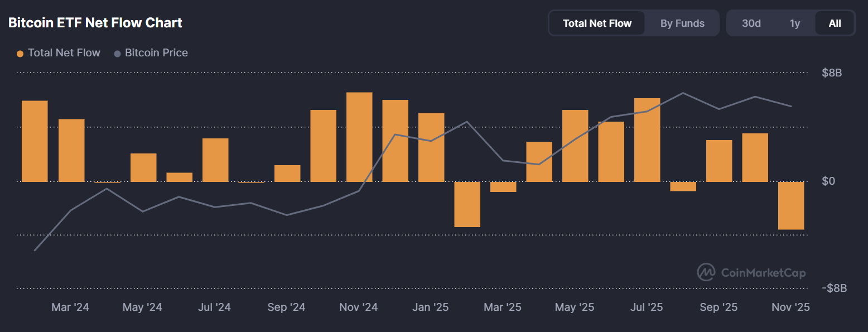Click the July 2025 inflow bar
Image resolution: width=868 pixels, height=332 pixels.
[x=647, y=139]
